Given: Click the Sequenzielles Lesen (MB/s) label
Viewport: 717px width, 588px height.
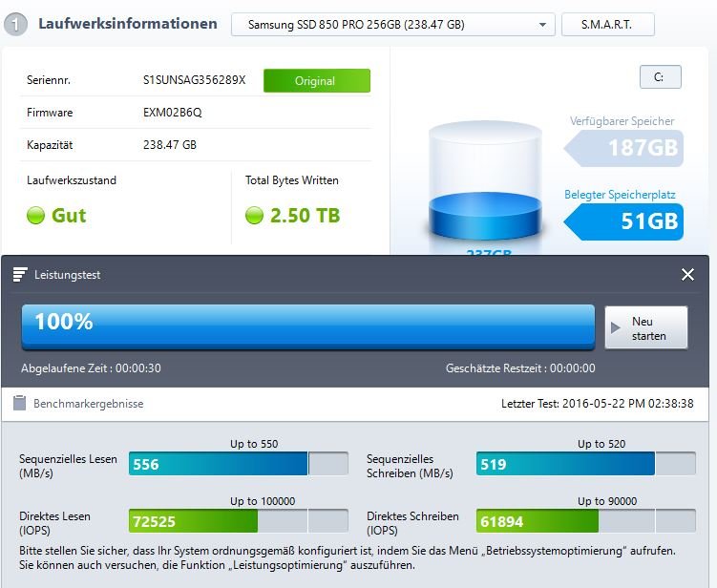Looking at the screenshot, I should [x=68, y=466].
